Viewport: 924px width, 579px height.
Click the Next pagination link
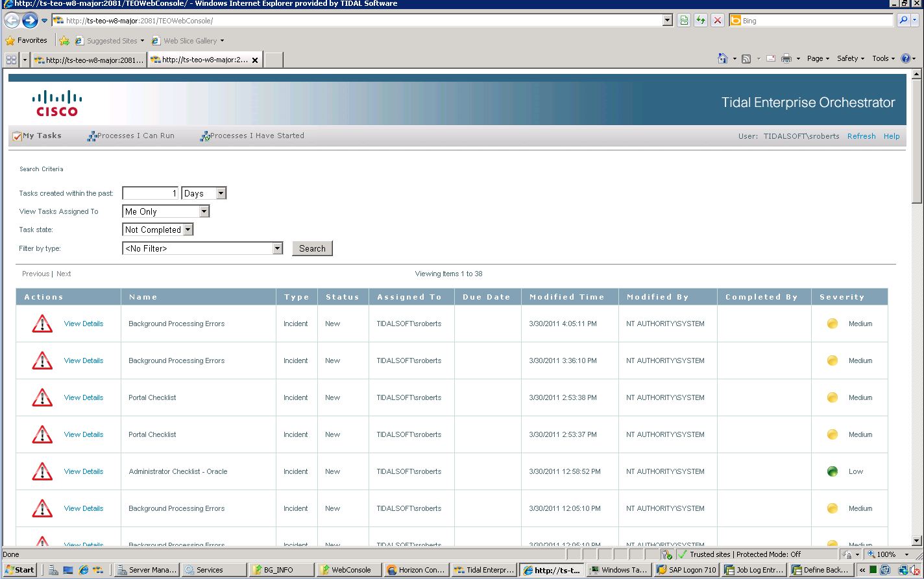click(64, 274)
